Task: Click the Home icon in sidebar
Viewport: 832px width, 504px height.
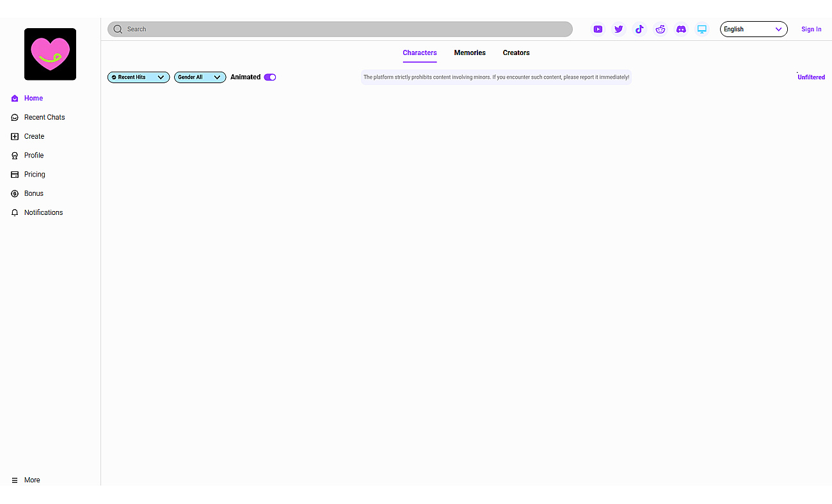Action: pos(15,98)
